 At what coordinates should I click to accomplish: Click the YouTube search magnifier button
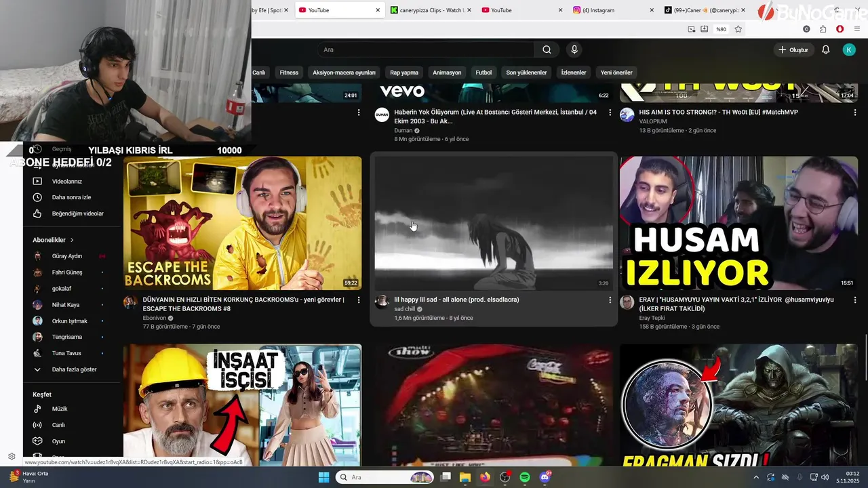pyautogui.click(x=547, y=49)
